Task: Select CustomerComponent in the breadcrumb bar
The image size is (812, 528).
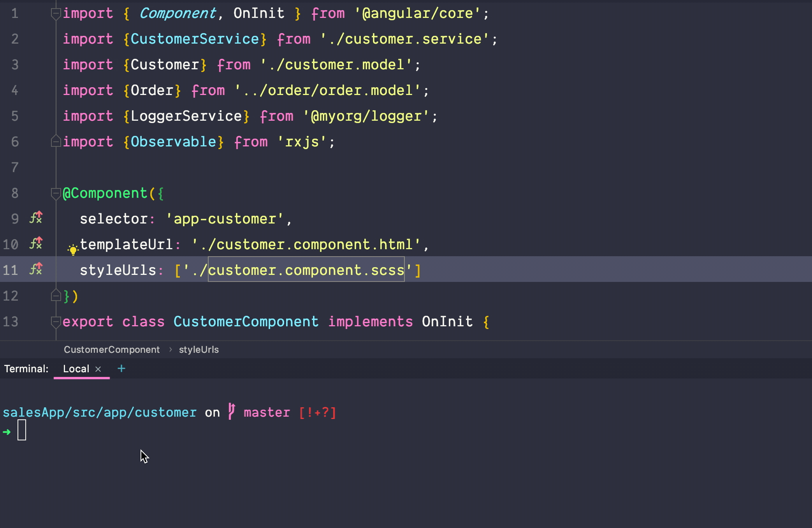Action: pos(112,350)
